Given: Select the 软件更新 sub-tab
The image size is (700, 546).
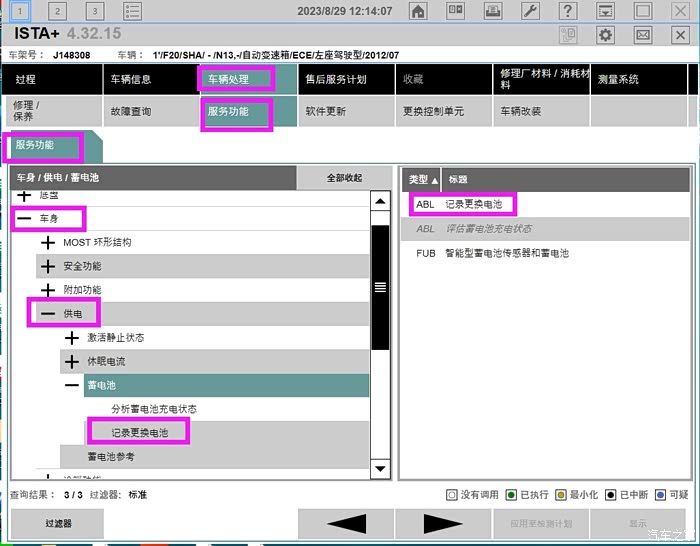Looking at the screenshot, I should pyautogui.click(x=346, y=111).
